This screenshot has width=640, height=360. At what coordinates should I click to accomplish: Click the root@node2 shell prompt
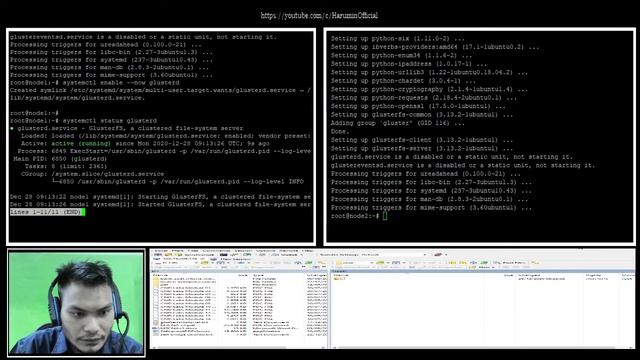355,216
